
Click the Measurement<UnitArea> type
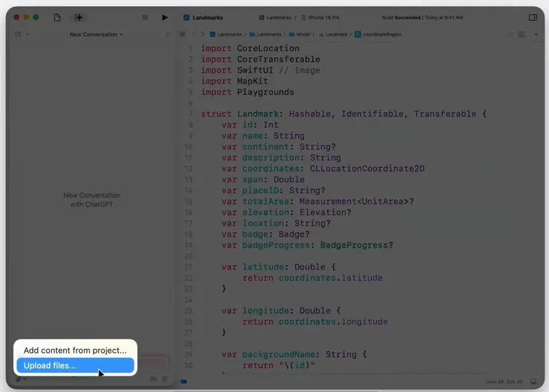(x=354, y=202)
